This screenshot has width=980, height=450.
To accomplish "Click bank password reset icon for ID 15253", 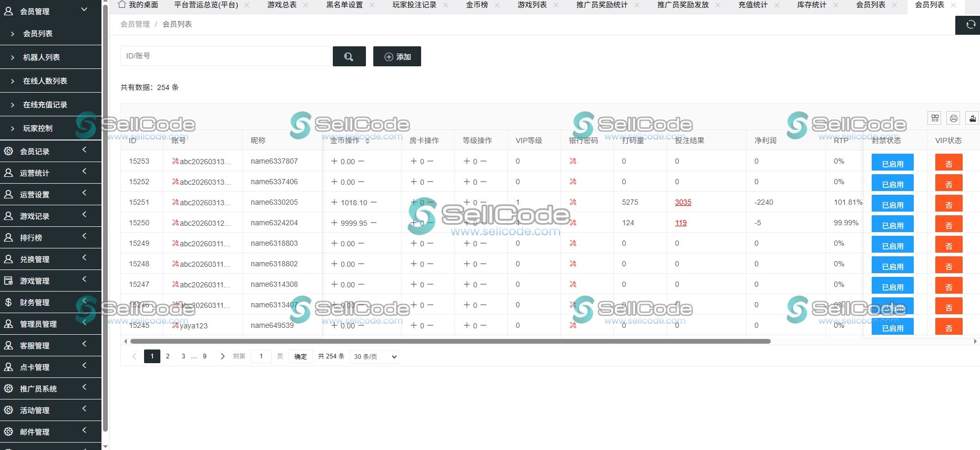I will [573, 161].
